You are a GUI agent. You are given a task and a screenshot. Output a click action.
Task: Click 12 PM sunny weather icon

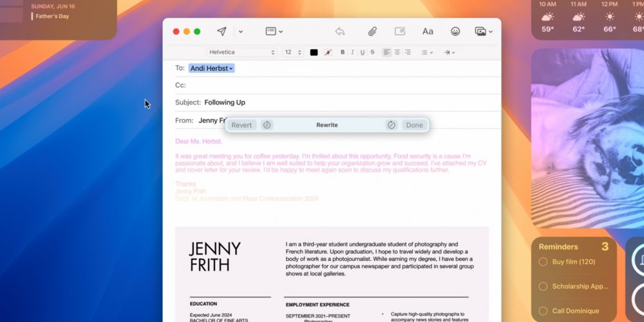[x=609, y=17]
